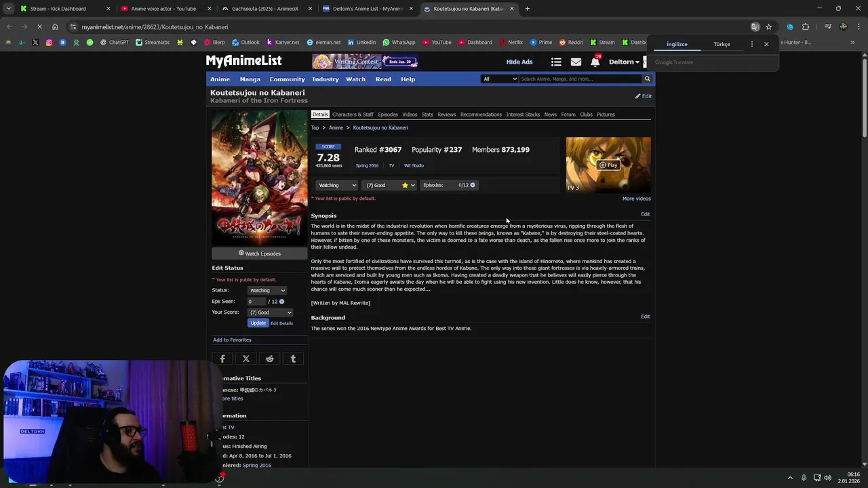Screen dimensions: 868x488
Task: Open the WhatsApp bookmark
Action: (399, 42)
